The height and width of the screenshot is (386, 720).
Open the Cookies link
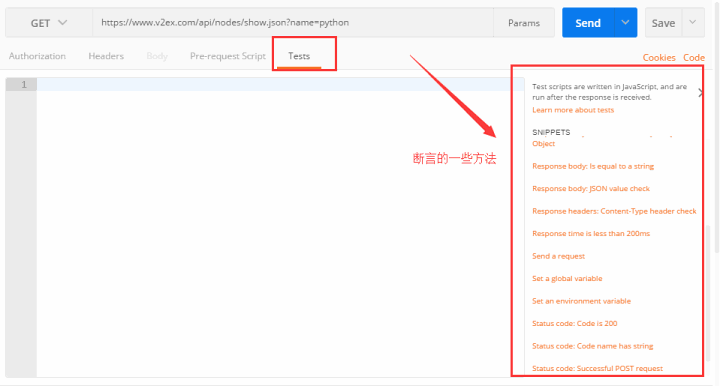pyautogui.click(x=659, y=57)
